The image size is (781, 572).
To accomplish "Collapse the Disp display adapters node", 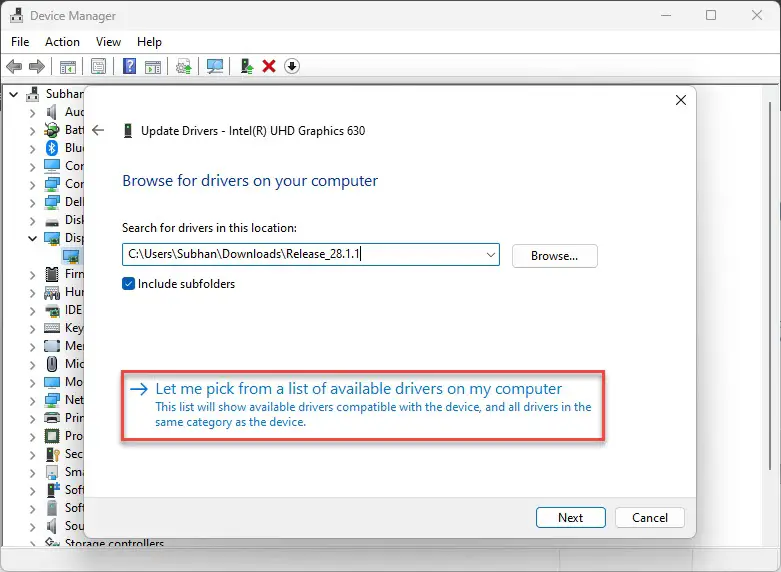I will pos(32,238).
